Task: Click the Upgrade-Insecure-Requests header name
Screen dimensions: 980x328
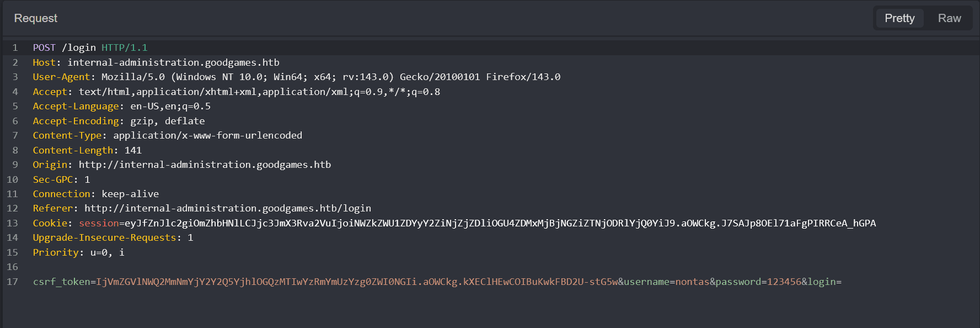Action: (x=104, y=237)
